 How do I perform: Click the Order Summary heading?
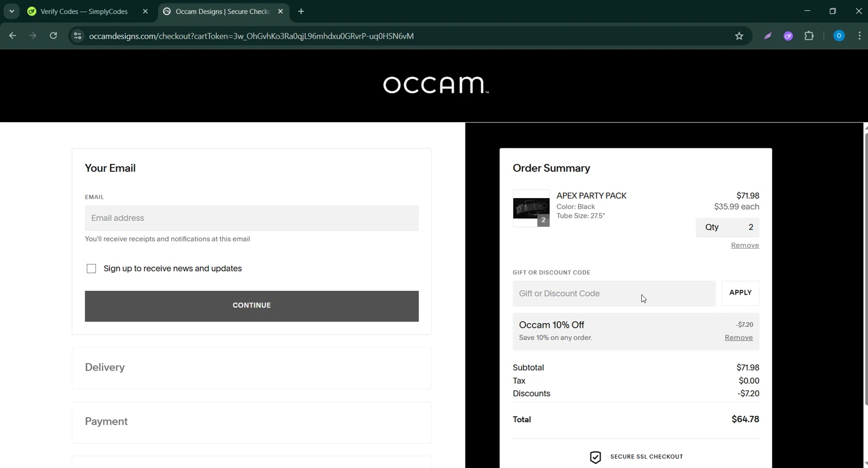point(551,168)
